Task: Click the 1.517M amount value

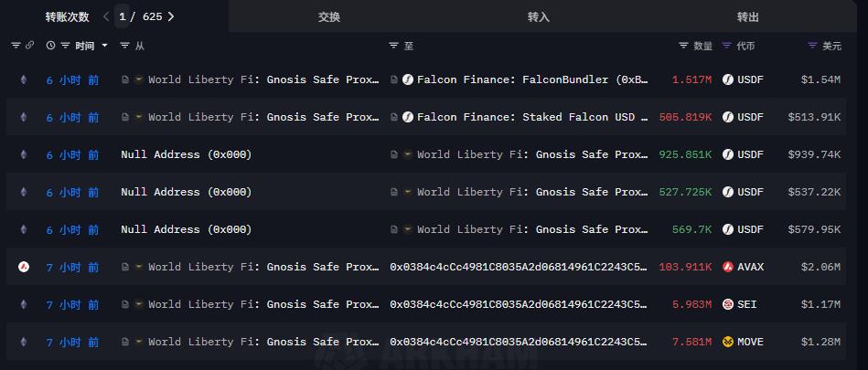Action: pyautogui.click(x=692, y=79)
